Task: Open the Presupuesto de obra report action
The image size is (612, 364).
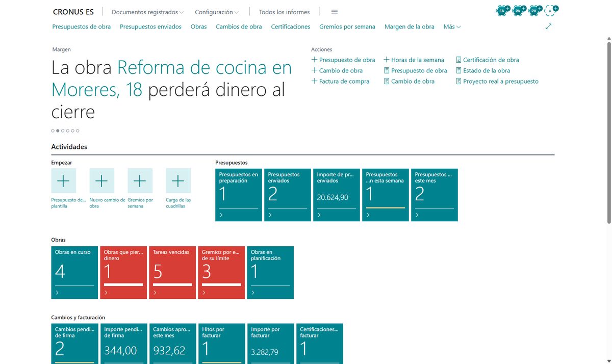Action: click(416, 70)
